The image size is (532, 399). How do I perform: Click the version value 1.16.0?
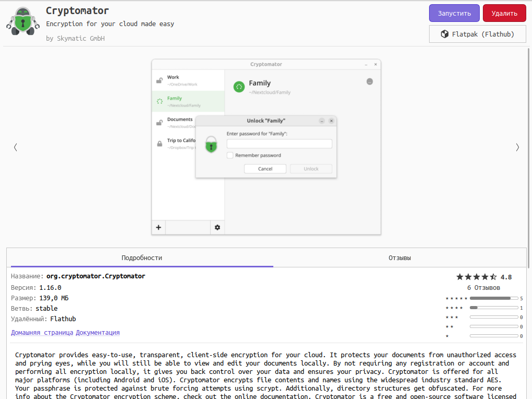pyautogui.click(x=50, y=287)
